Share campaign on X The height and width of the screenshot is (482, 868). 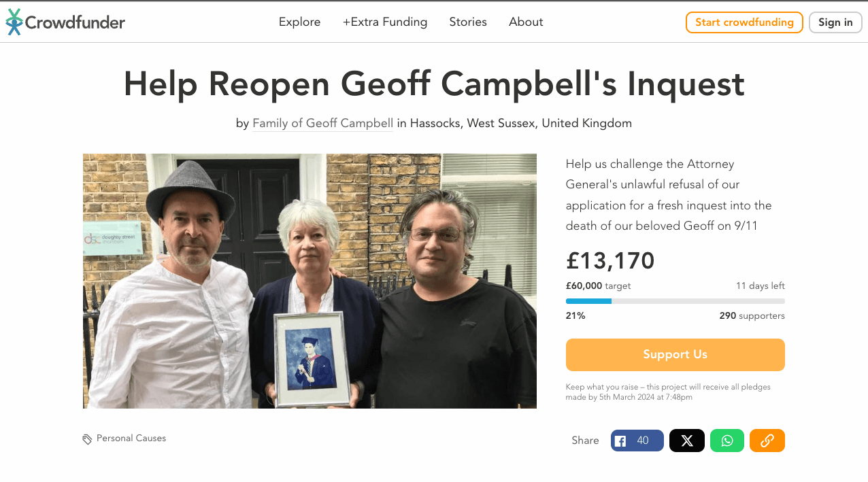[686, 441]
